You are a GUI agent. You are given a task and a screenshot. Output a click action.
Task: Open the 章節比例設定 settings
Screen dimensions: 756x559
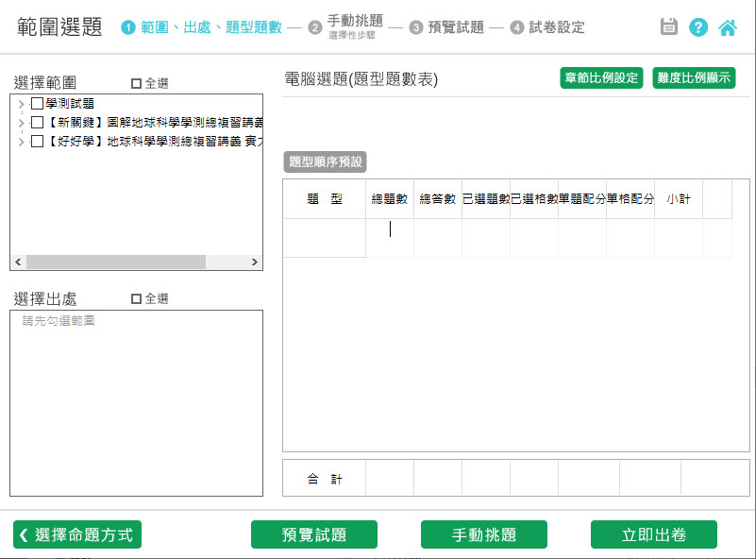click(x=601, y=77)
